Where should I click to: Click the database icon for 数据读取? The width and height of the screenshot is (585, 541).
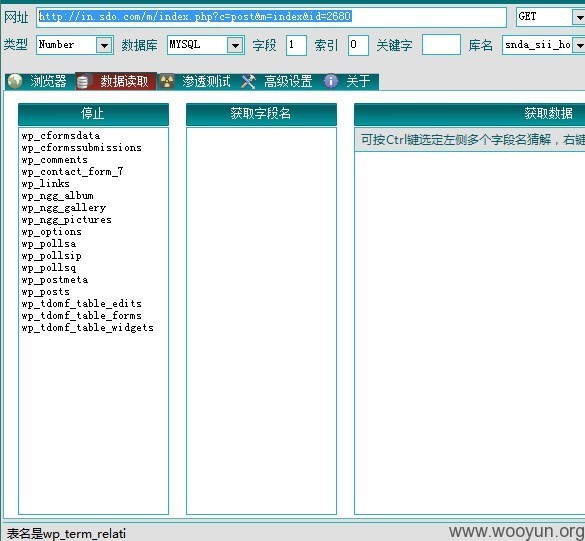coord(83,81)
